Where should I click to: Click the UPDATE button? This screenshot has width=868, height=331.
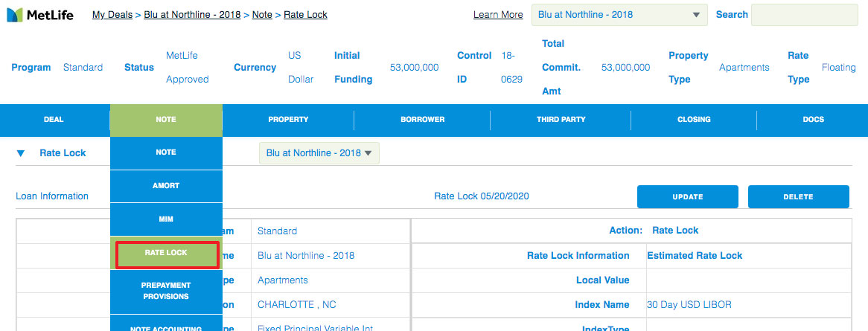[688, 197]
